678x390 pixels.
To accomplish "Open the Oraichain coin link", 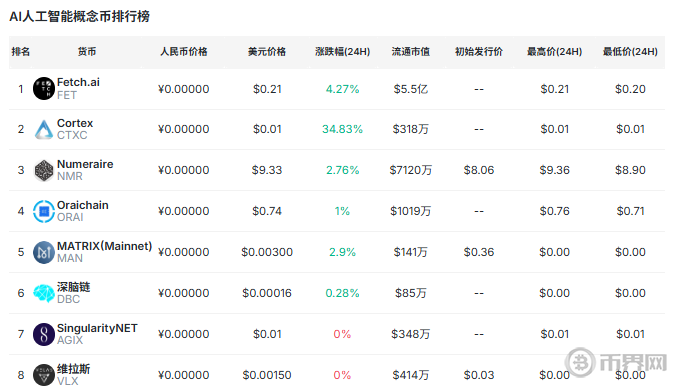I will coord(83,205).
